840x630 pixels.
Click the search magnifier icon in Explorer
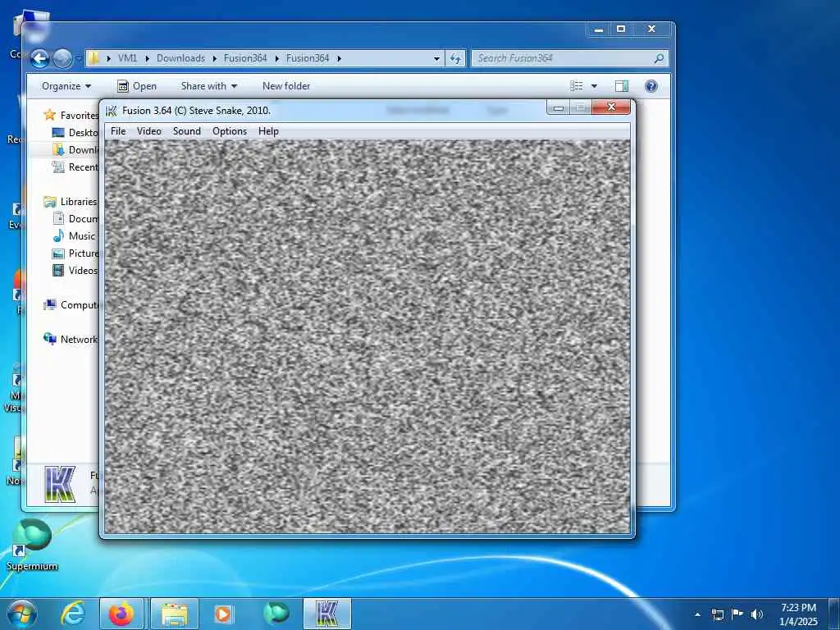660,58
